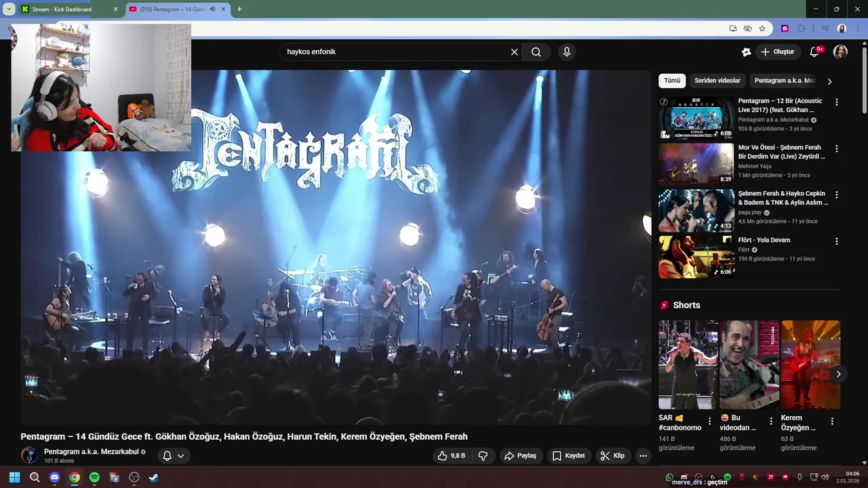Image resolution: width=868 pixels, height=488 pixels.
Task: Open Windows taskbar search
Action: (35, 477)
